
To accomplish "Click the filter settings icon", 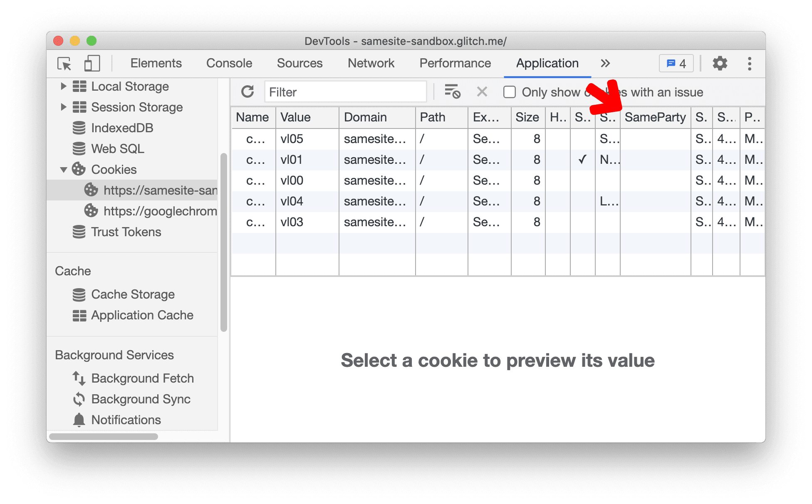I will coord(453,92).
